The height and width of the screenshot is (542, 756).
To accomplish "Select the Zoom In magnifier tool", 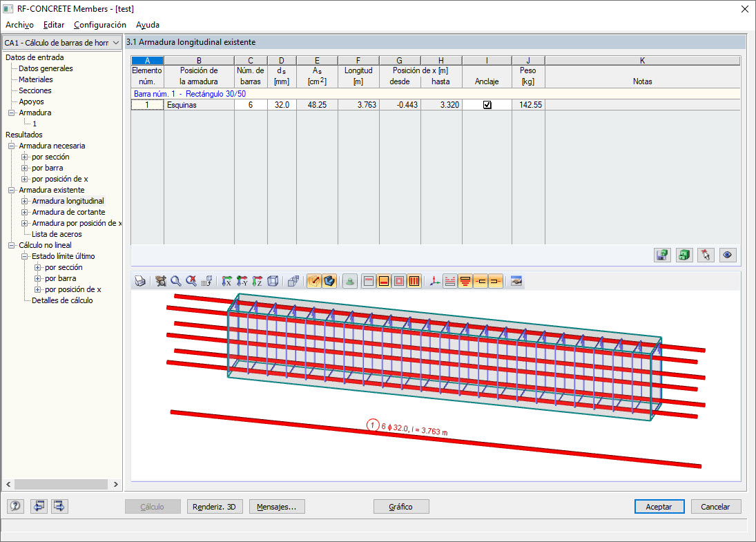I will (x=174, y=281).
